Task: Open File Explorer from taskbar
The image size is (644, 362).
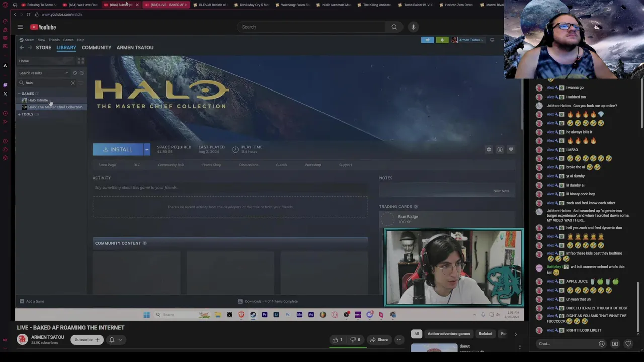Action: coord(218,315)
